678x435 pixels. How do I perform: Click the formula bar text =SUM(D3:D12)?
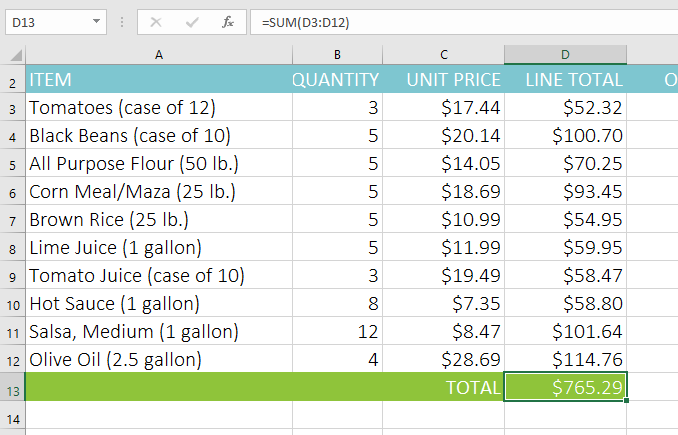[305, 21]
